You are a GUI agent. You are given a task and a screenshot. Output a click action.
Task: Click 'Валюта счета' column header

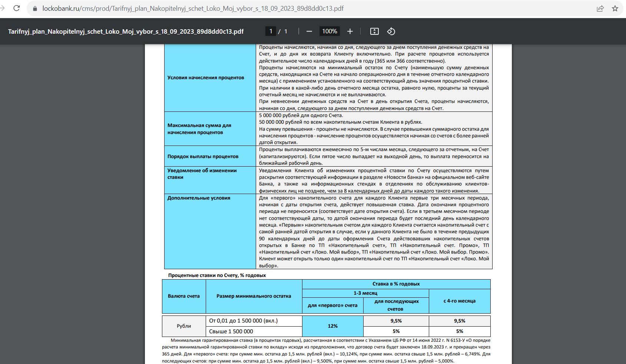pos(184,296)
